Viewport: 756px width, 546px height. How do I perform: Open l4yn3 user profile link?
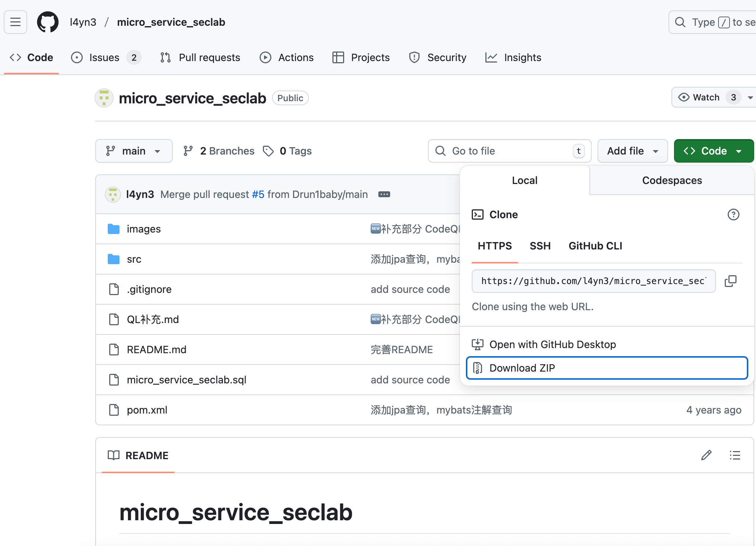(x=83, y=22)
